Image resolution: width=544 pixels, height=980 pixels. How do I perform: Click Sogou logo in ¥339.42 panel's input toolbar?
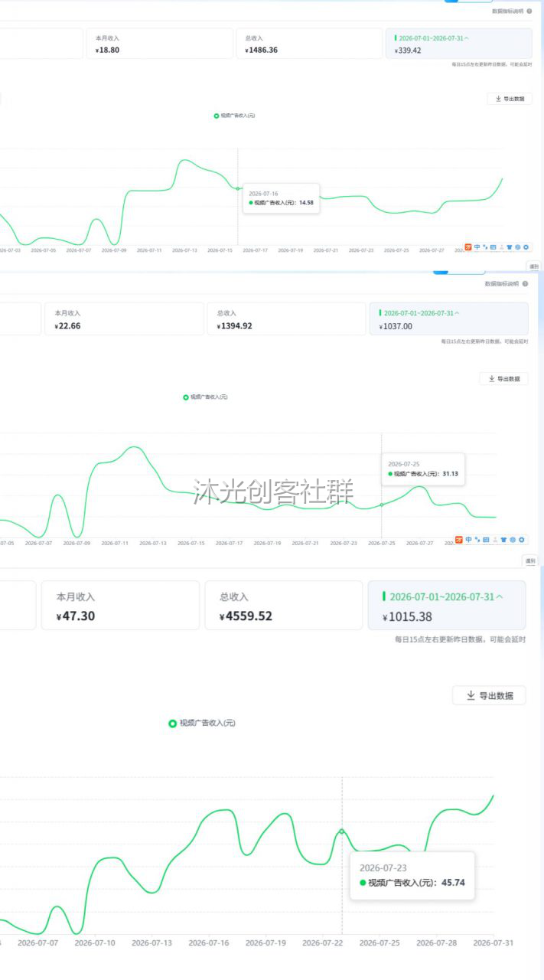pyautogui.click(x=468, y=247)
